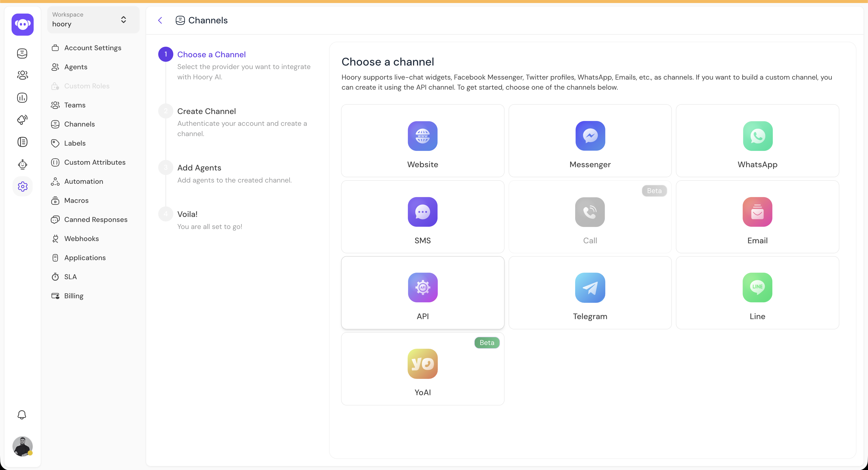Click the 'Choose a channel' heading

tap(388, 62)
